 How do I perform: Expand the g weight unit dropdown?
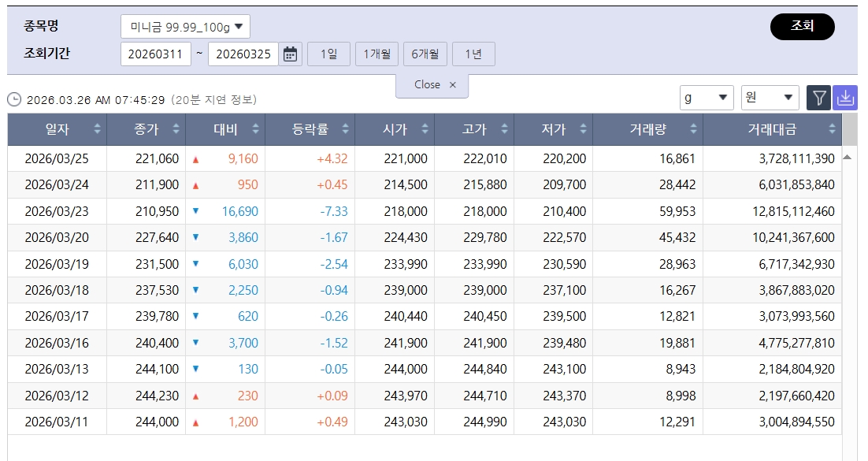(707, 98)
